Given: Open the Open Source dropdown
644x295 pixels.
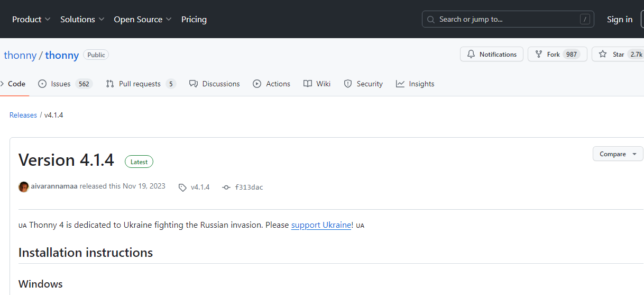Looking at the screenshot, I should [142, 20].
